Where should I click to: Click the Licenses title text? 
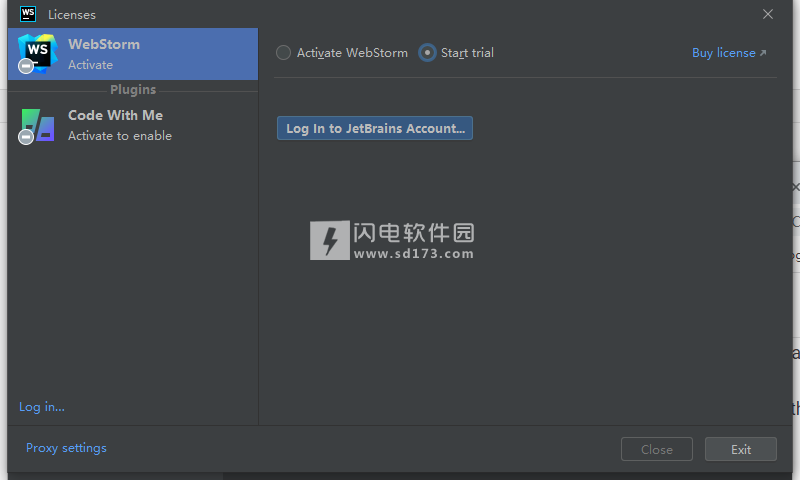pos(72,15)
